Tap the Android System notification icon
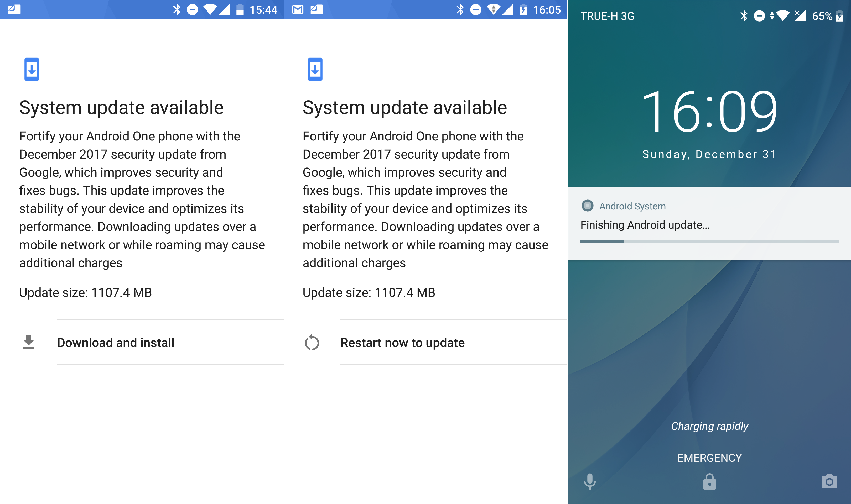851x504 pixels. pyautogui.click(x=587, y=206)
